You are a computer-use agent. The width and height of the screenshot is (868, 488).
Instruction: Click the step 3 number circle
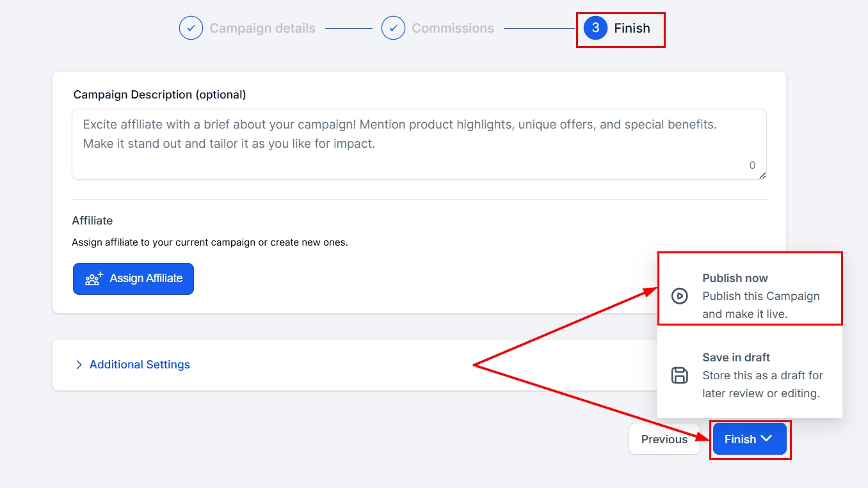pyautogui.click(x=595, y=28)
